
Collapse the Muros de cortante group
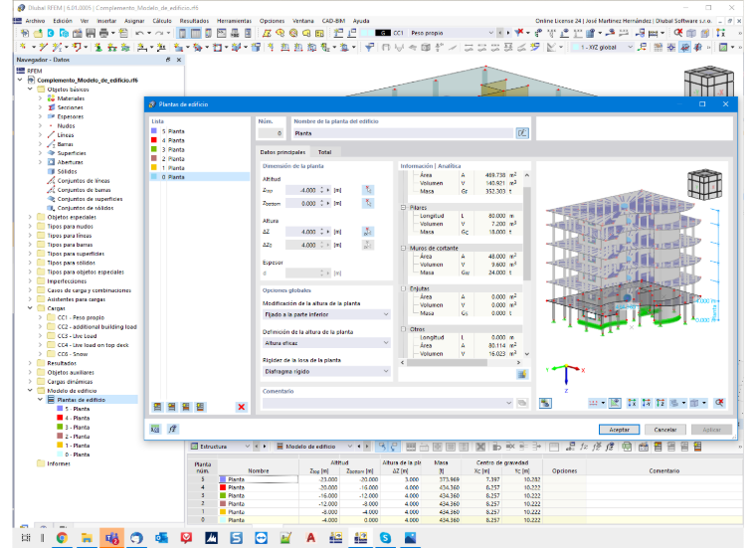tap(404, 248)
